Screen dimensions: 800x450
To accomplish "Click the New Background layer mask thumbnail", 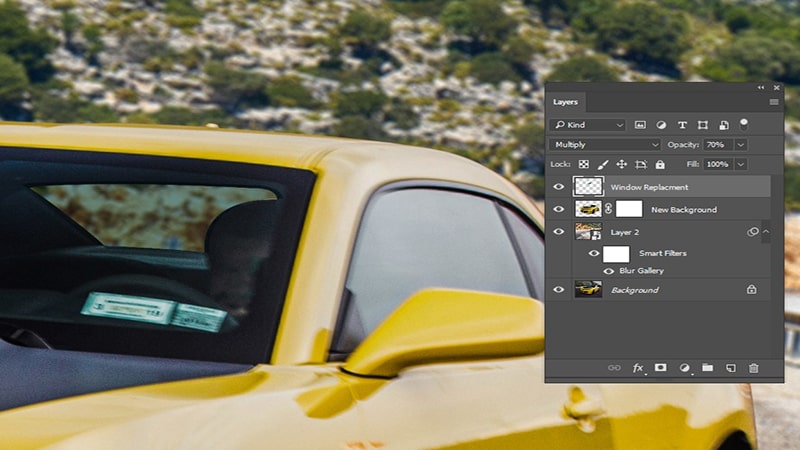I will tap(629, 209).
